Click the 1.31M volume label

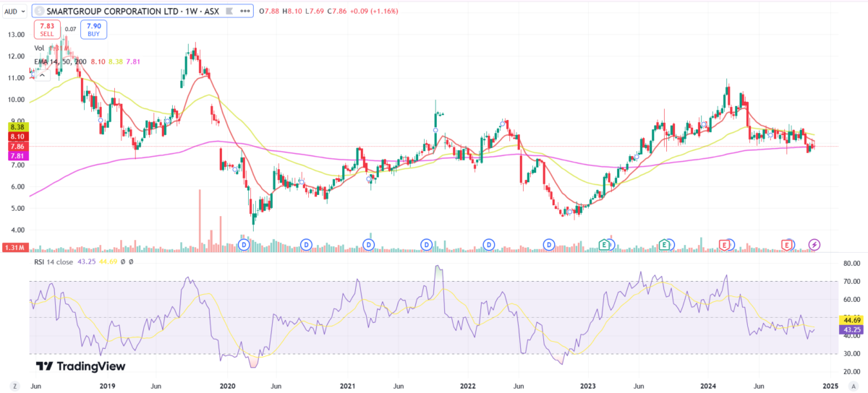click(15, 248)
